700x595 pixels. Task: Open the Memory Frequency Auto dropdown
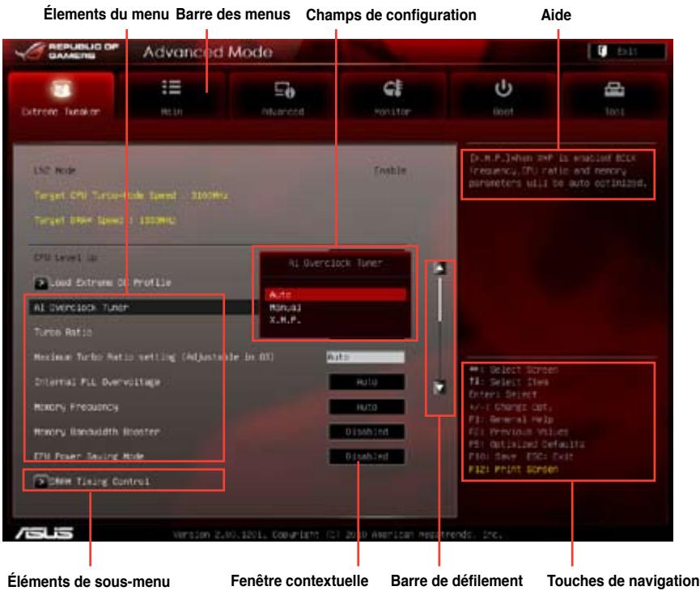pos(367,407)
